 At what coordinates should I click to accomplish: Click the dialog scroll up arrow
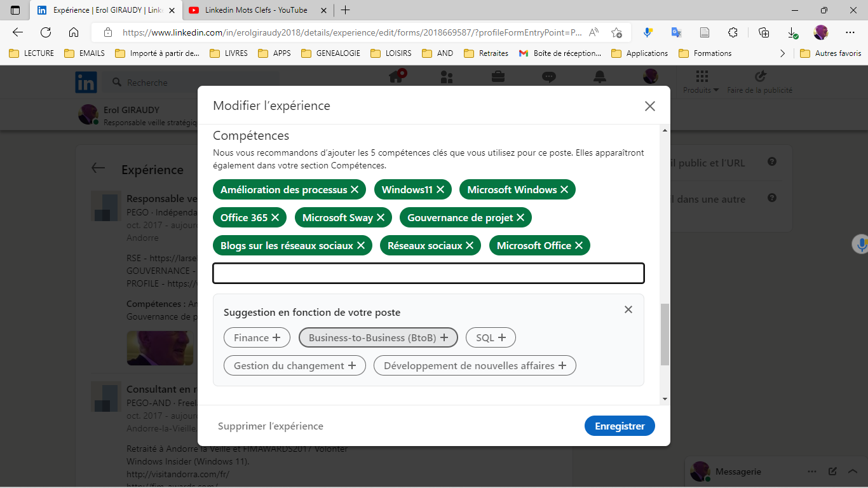[665, 130]
